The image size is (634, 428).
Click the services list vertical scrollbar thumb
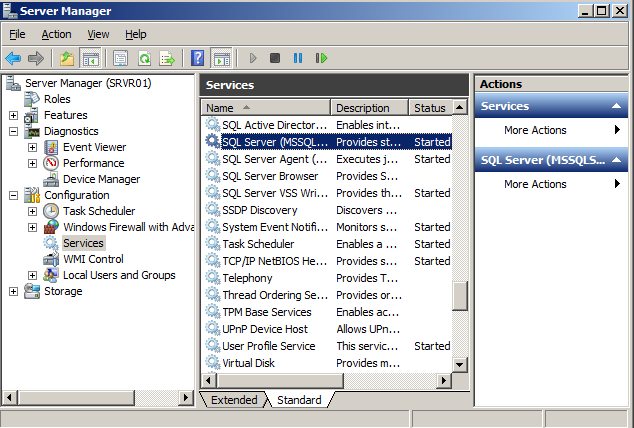[459, 296]
